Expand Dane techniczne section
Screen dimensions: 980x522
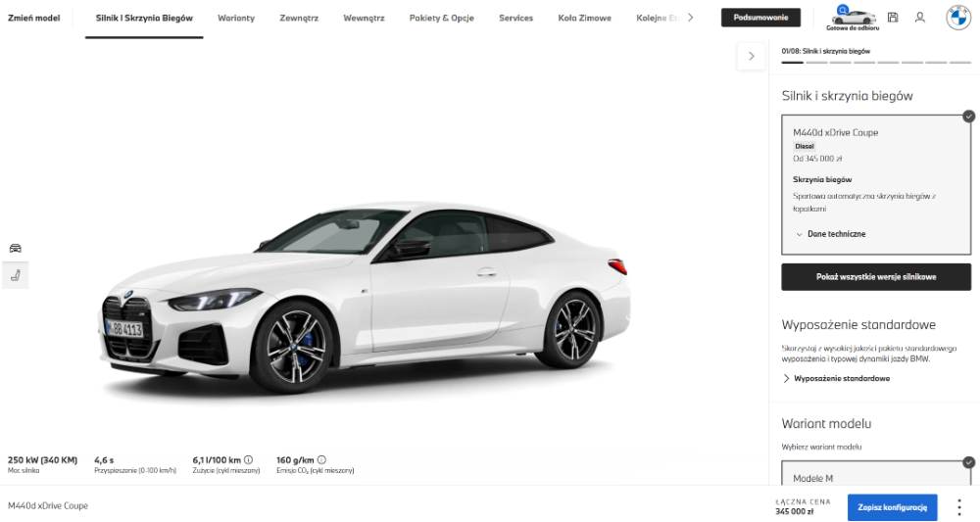[831, 233]
